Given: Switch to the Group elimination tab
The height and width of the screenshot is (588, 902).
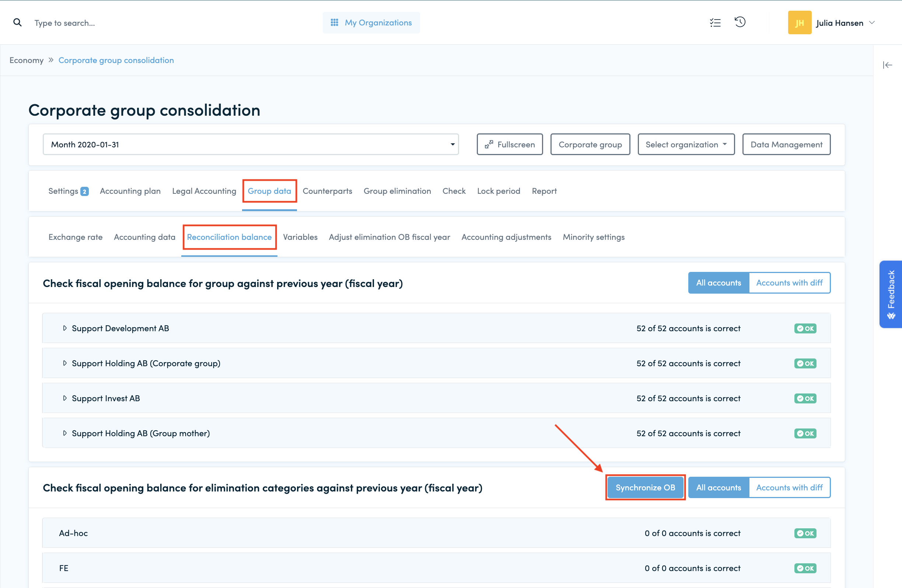Looking at the screenshot, I should coord(397,191).
